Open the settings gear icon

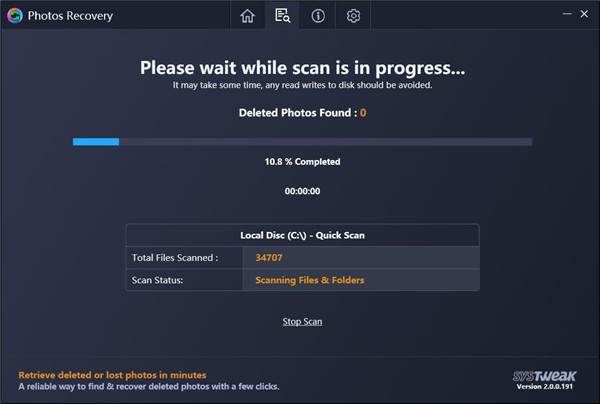coord(353,16)
